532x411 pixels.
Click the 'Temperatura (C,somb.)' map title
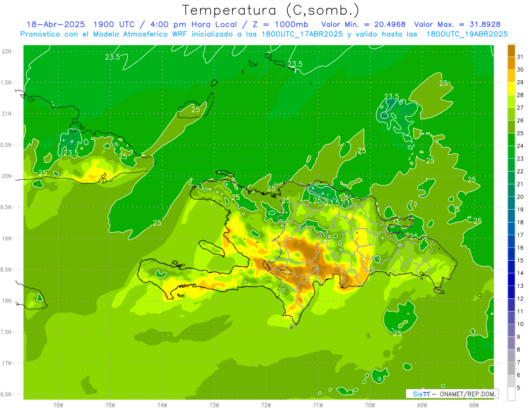point(270,11)
